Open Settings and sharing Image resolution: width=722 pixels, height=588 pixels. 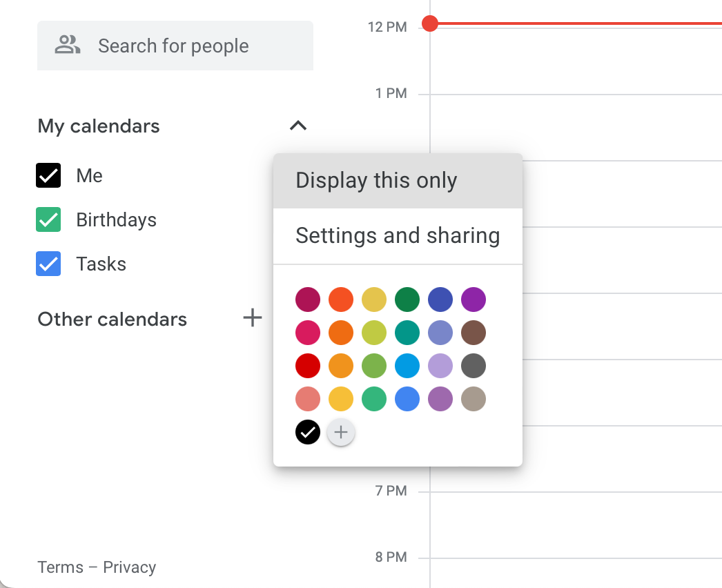click(398, 235)
